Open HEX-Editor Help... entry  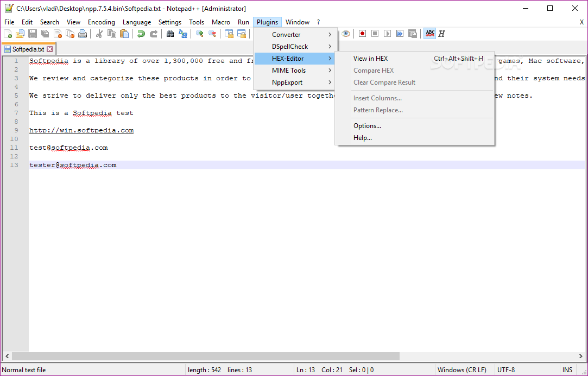[415, 138]
